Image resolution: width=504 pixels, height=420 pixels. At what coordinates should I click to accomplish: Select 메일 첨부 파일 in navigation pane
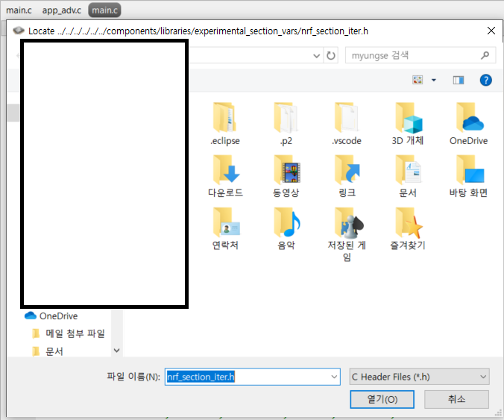pos(69,333)
